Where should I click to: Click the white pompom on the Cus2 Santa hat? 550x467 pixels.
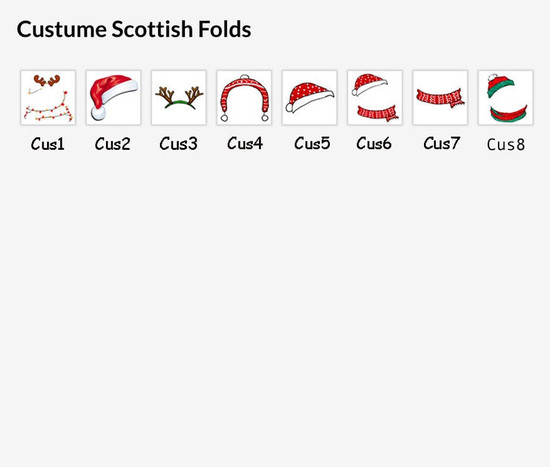pyautogui.click(x=98, y=113)
